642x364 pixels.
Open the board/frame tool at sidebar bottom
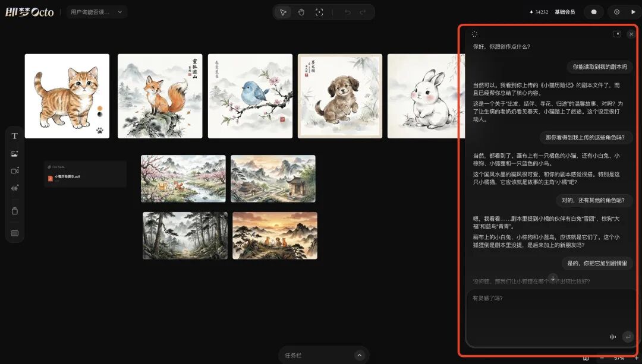pyautogui.click(x=14, y=233)
